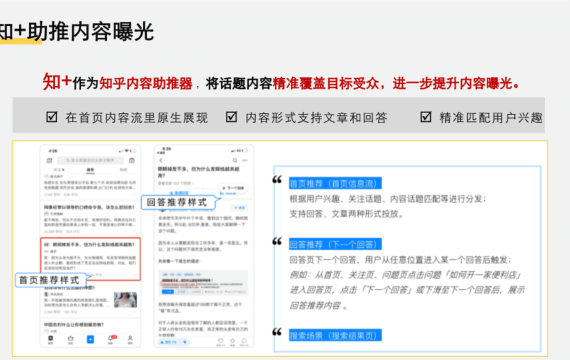Select the 关注 tab with red dot

pyautogui.click(x=59, y=170)
